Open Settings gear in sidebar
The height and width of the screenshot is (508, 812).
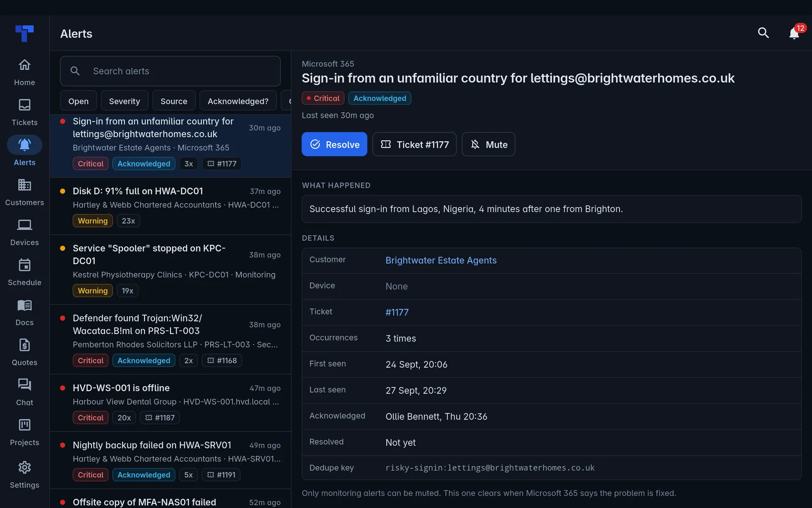tap(24, 474)
